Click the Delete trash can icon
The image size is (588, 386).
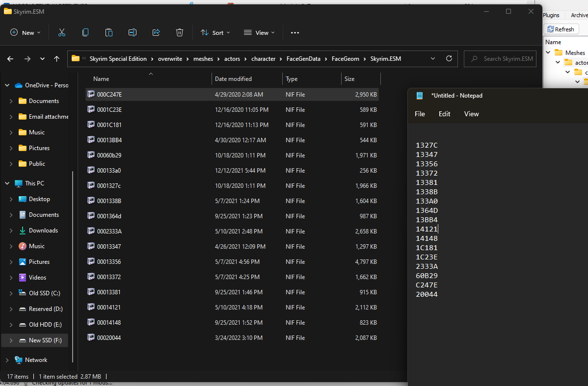(180, 32)
